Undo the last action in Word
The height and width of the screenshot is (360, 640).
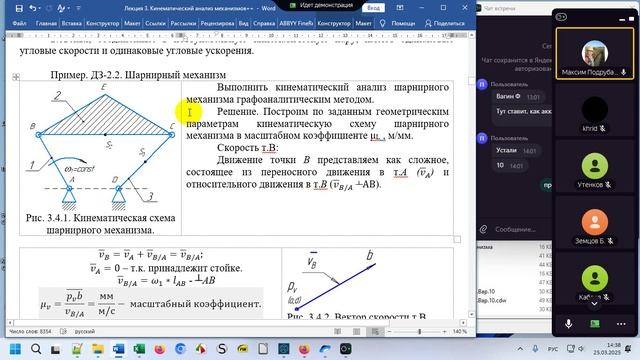[32, 8]
